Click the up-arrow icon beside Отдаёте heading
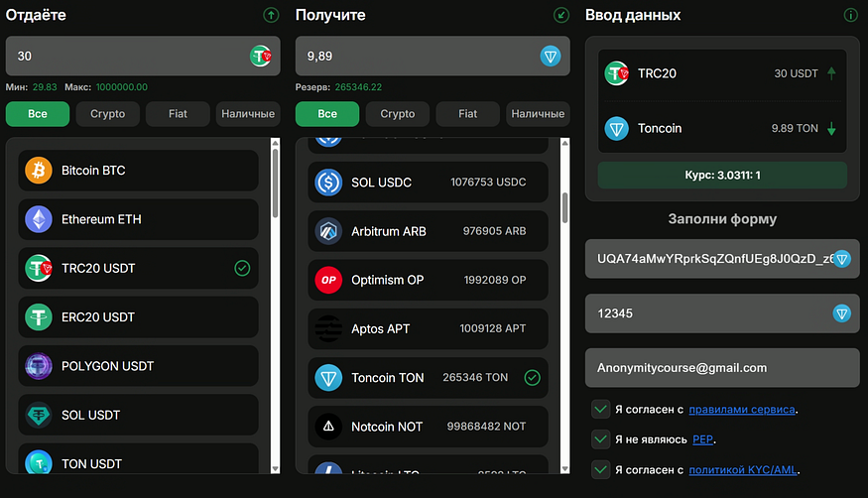This screenshot has height=498, width=868. coord(271,15)
